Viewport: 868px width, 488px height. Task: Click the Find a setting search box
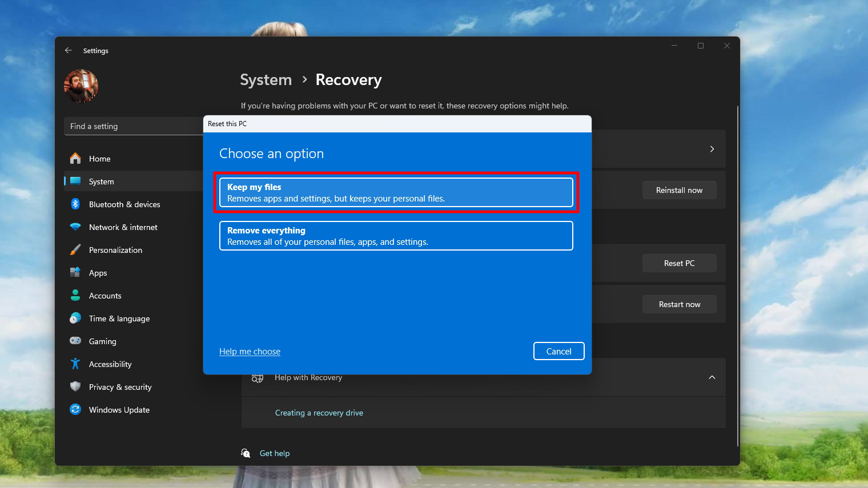[x=134, y=126]
